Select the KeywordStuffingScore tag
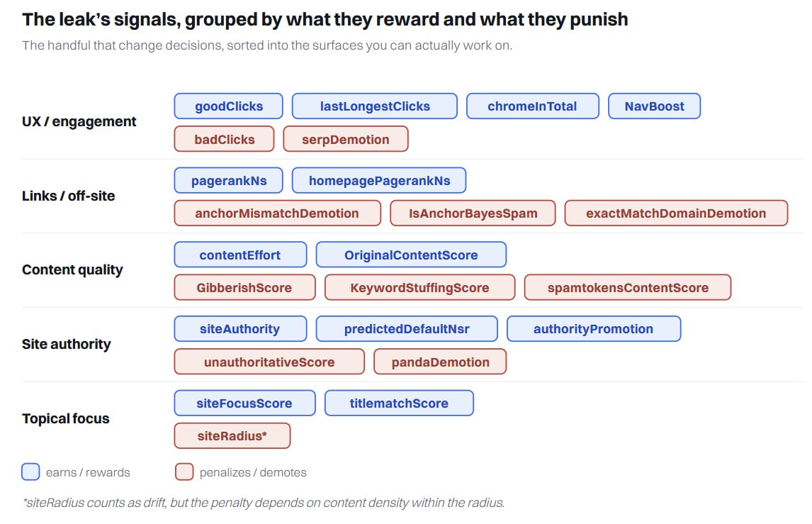 [420, 287]
